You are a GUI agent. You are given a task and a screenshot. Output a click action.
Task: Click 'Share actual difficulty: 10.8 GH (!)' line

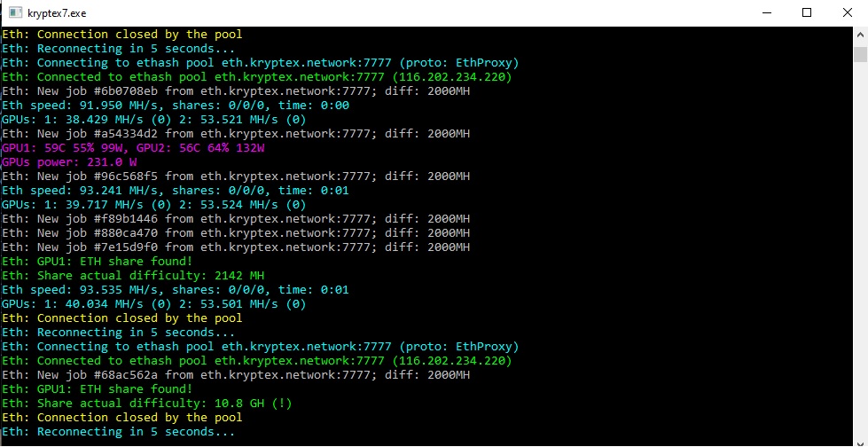pyautogui.click(x=146, y=404)
